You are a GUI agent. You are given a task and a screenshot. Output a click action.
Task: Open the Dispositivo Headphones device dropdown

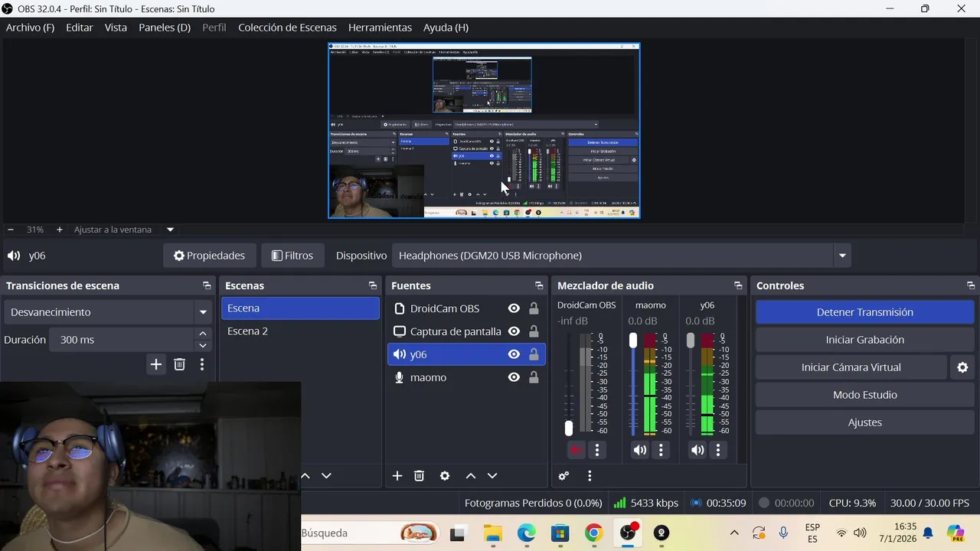621,256
